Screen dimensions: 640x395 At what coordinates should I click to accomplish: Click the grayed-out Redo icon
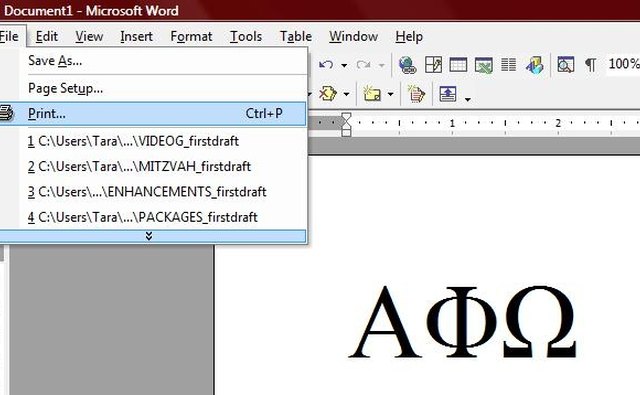[x=363, y=64]
